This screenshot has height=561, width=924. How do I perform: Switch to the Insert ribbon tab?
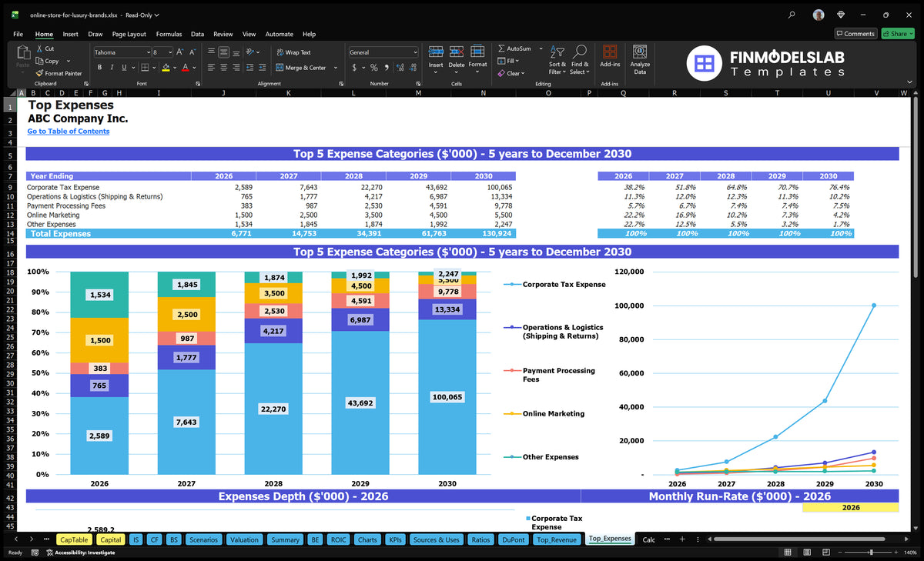tap(71, 34)
